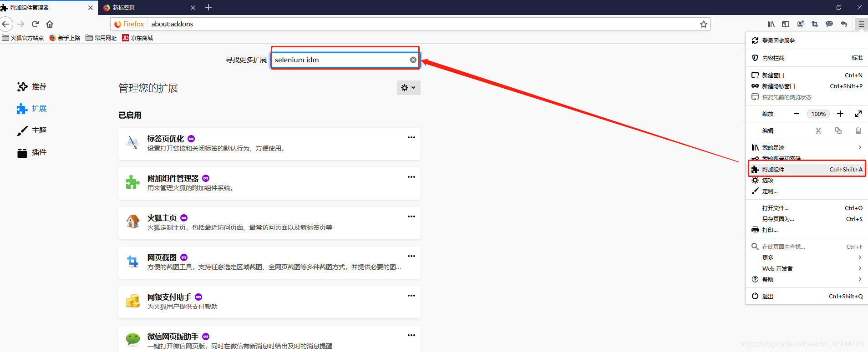The height and width of the screenshot is (352, 868).
Task: Open more options for 附加组件管理器 extension
Action: (x=411, y=177)
